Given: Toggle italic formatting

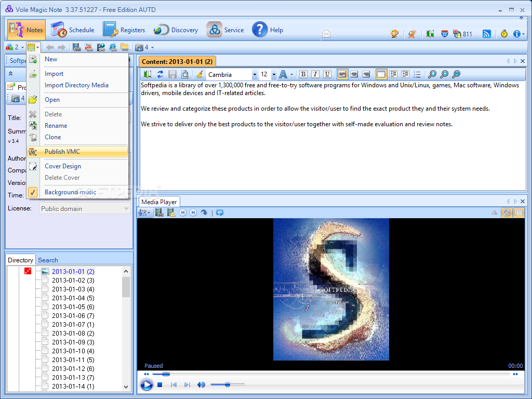Looking at the screenshot, I should click(x=315, y=74).
